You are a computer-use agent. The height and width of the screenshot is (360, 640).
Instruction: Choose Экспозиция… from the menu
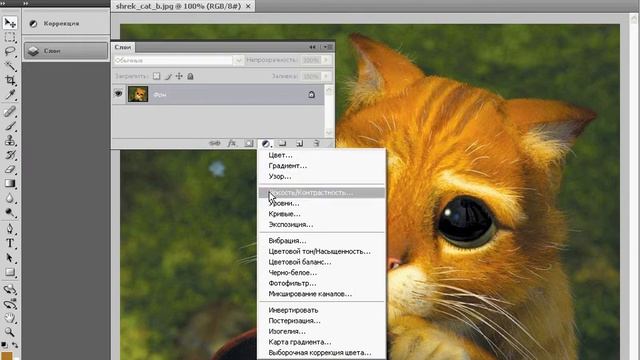[291, 224]
